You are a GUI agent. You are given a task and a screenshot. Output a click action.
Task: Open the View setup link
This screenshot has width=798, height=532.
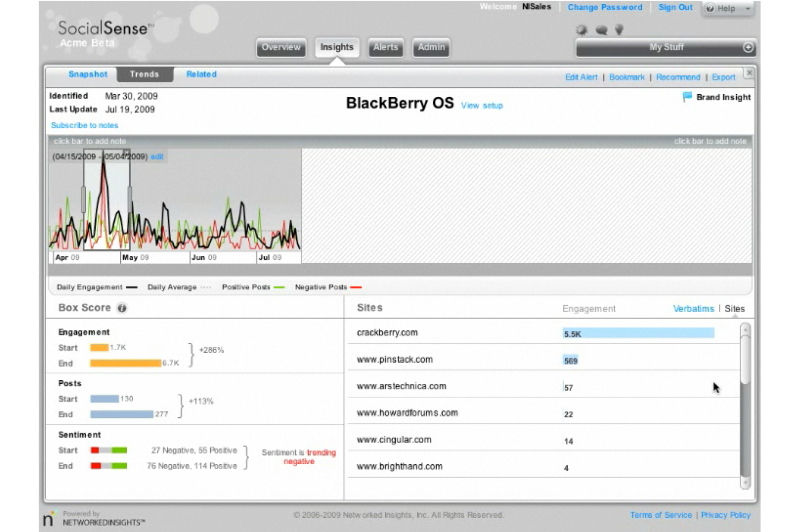482,105
